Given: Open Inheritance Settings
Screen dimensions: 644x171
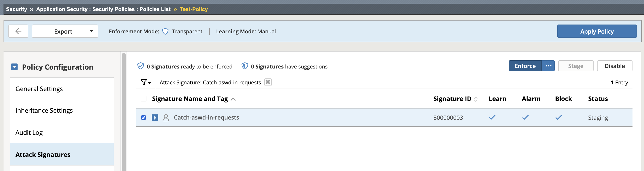Looking at the screenshot, I should 62,110.
